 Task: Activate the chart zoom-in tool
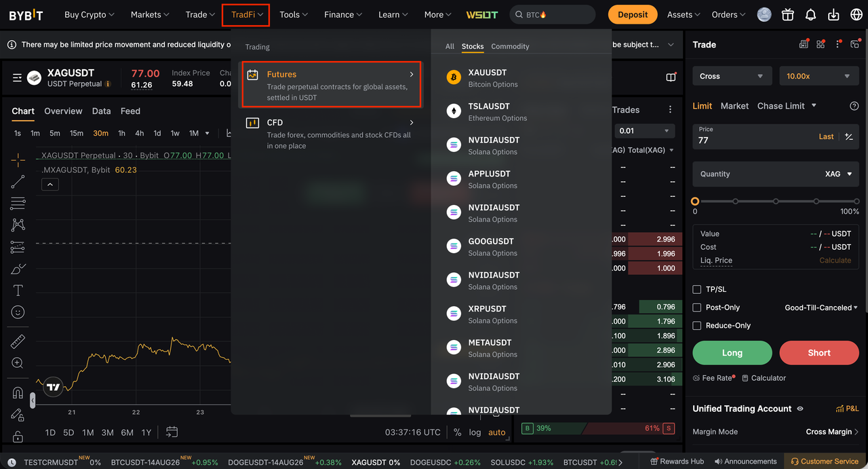18,363
